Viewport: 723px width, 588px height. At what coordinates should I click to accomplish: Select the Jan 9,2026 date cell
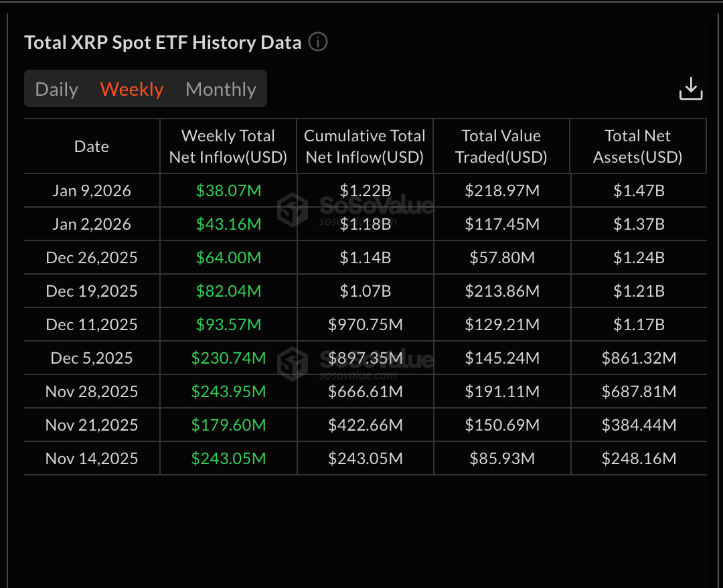(x=91, y=190)
